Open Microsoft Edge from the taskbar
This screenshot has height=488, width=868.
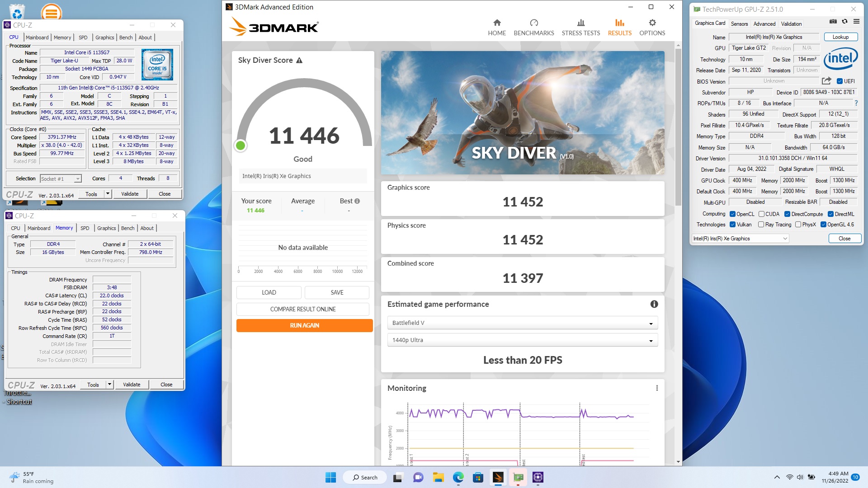458,477
